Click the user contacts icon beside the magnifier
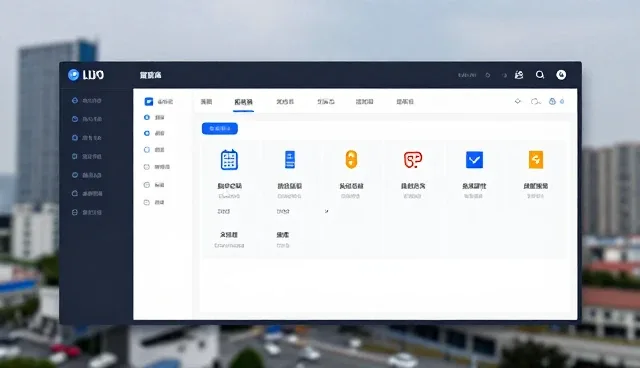 [519, 75]
